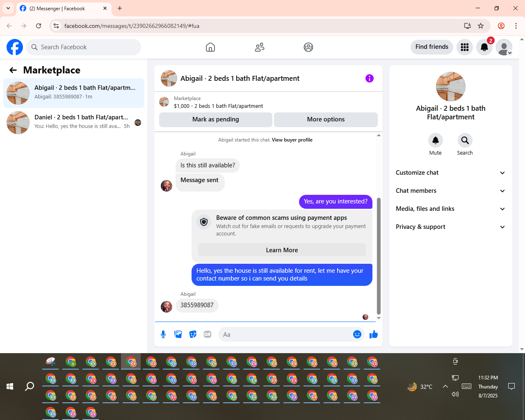The image size is (525, 420).
Task: Open Abigail conversation in chat list
Action: pyautogui.click(x=74, y=93)
